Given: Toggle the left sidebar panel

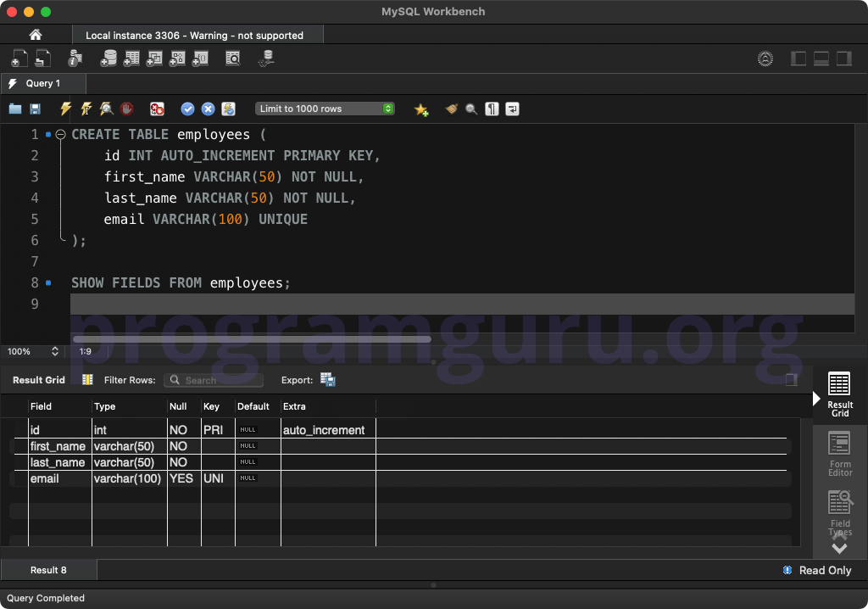Looking at the screenshot, I should (798, 59).
